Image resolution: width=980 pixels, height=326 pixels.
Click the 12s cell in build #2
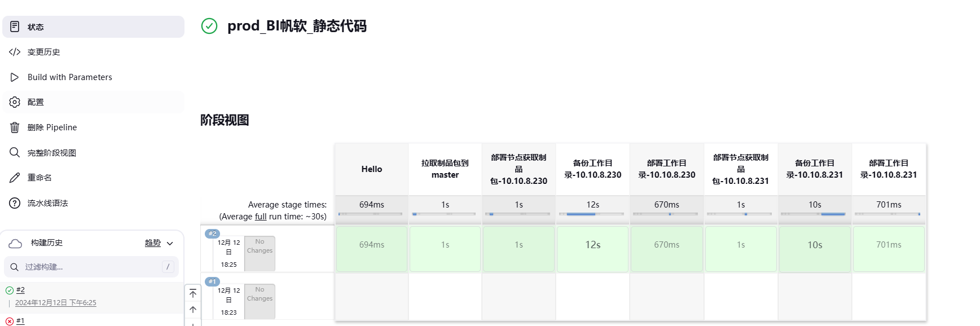click(593, 249)
